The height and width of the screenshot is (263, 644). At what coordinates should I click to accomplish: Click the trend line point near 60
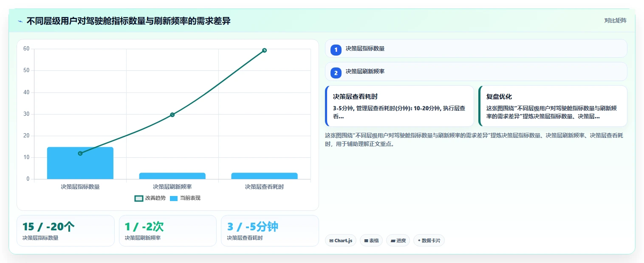point(264,50)
